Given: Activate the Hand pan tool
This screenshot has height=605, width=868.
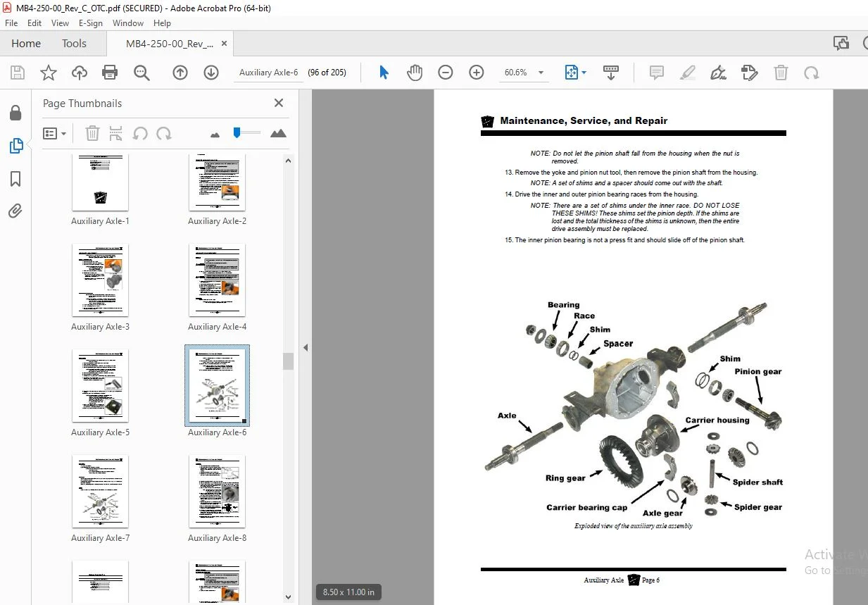Looking at the screenshot, I should coord(415,73).
